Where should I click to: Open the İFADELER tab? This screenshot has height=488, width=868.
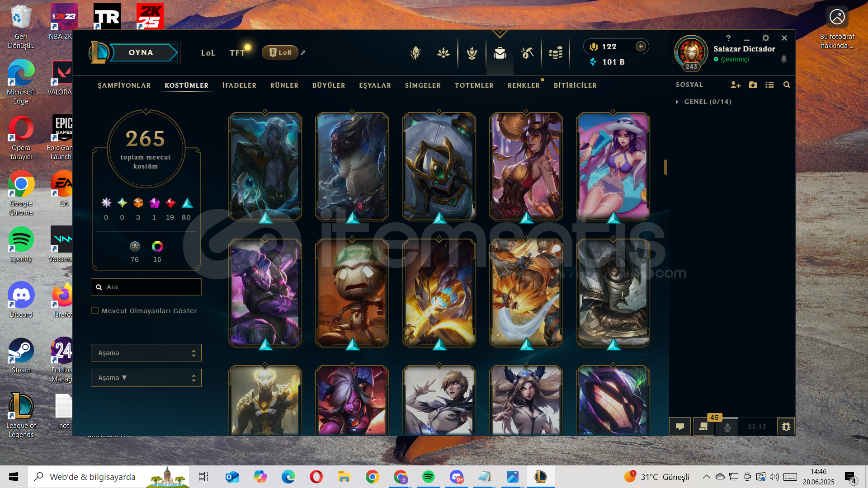click(x=239, y=85)
